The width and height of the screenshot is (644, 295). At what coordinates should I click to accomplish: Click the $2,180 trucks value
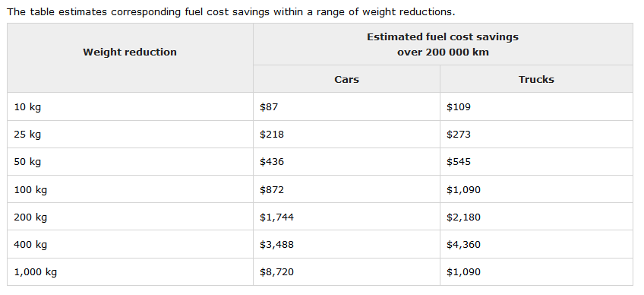(464, 217)
